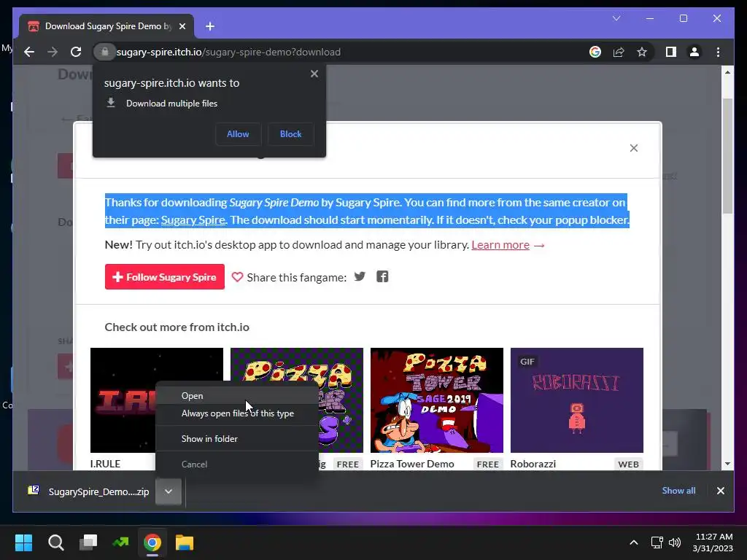Share the fangame on Twitter
747x560 pixels.
click(x=360, y=276)
